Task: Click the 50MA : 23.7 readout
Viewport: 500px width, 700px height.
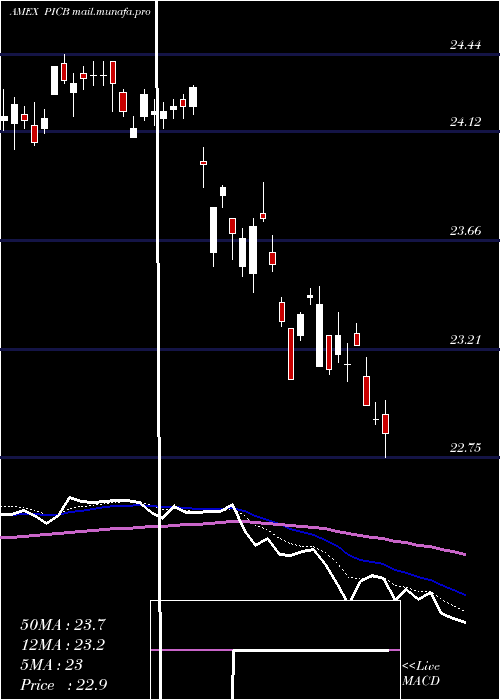Action: (62, 625)
